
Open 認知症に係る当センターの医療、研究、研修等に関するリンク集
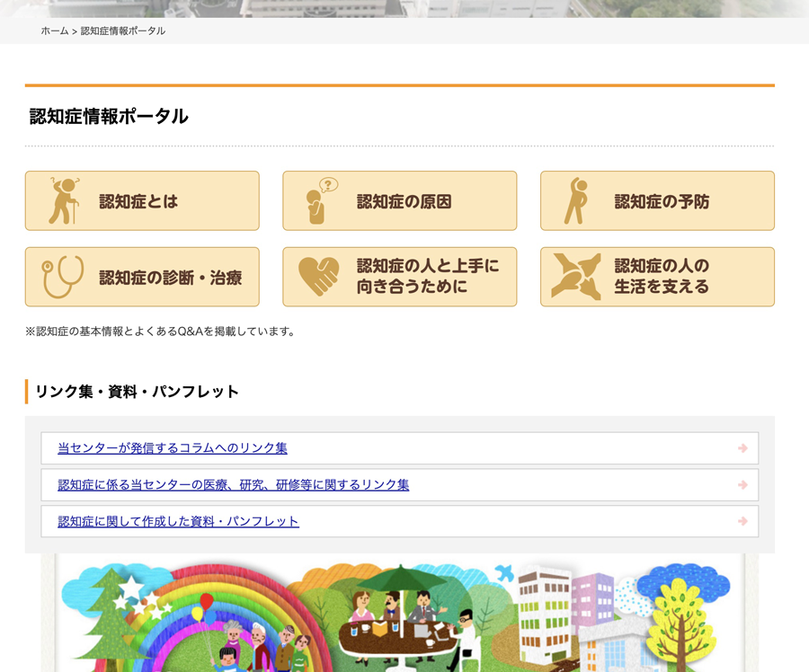point(233,485)
